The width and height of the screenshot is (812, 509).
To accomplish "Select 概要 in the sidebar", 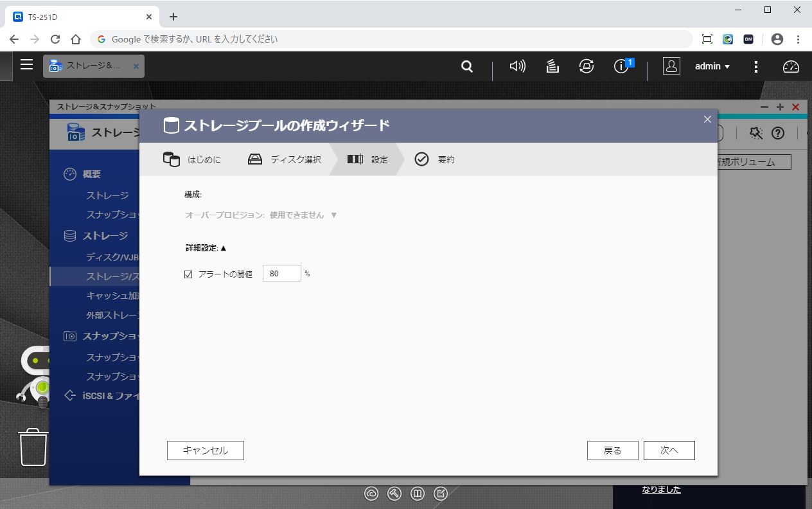I will tap(91, 174).
